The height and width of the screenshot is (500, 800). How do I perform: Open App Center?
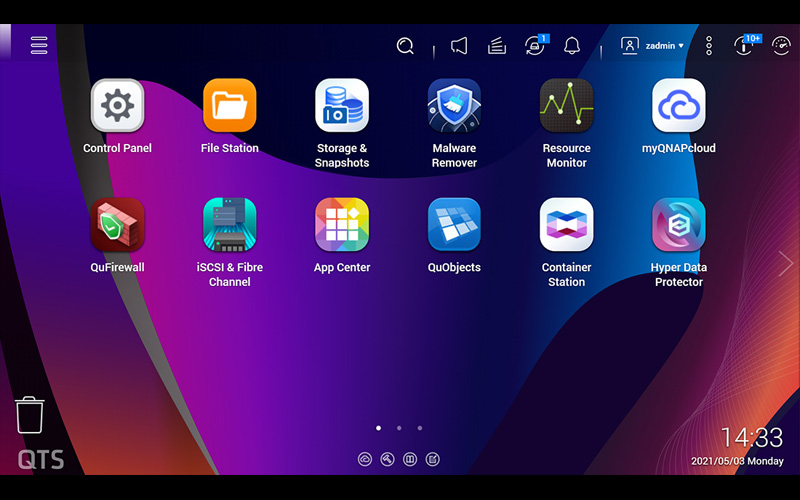[342, 224]
